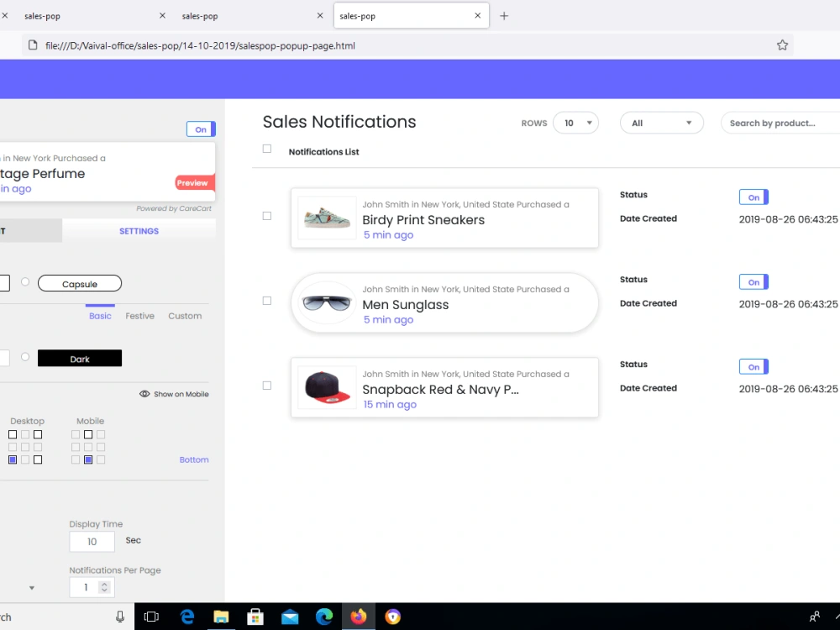The image size is (840, 630).
Task: Click the Notifications List column header
Action: (323, 151)
